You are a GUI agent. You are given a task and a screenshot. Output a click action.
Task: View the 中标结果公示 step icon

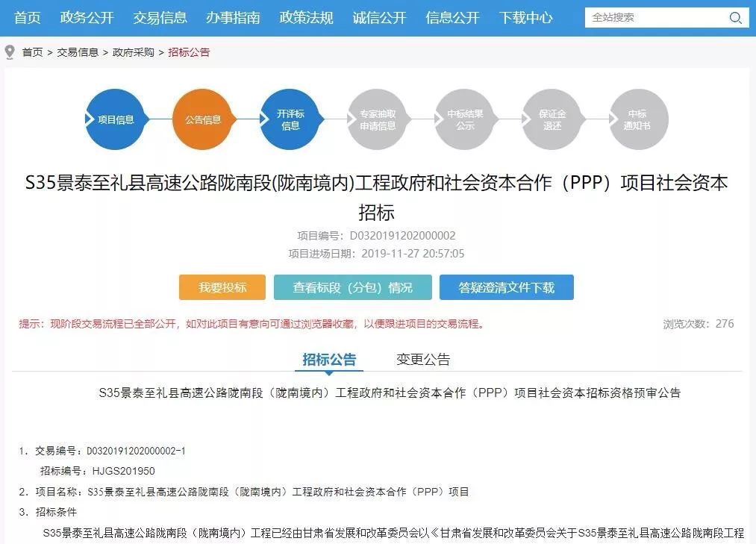464,118
